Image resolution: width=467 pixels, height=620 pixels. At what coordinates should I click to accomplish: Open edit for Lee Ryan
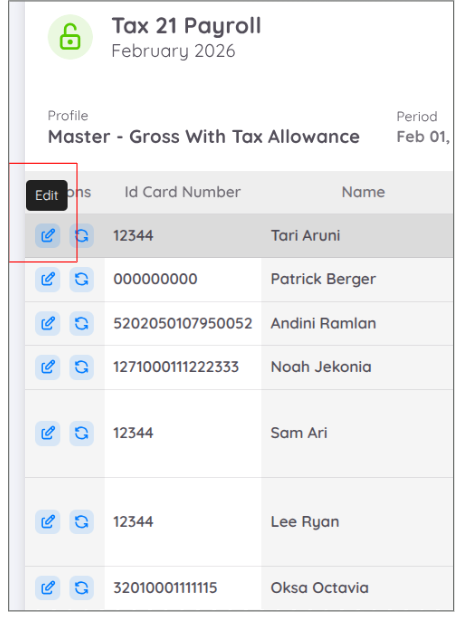pos(47,522)
